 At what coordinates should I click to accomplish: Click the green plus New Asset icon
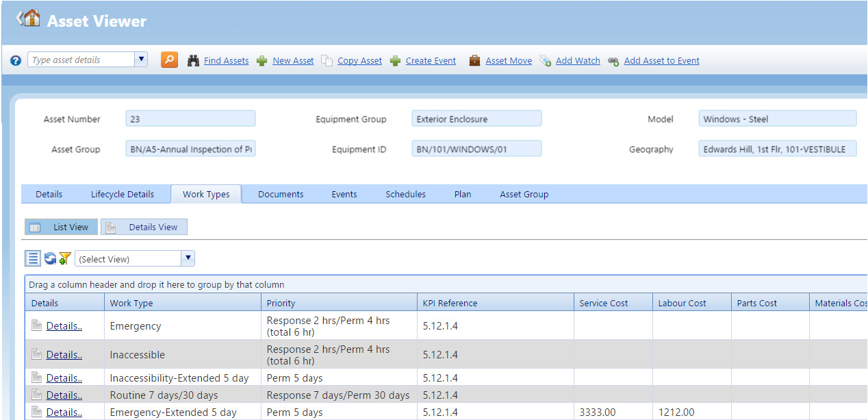pos(261,60)
